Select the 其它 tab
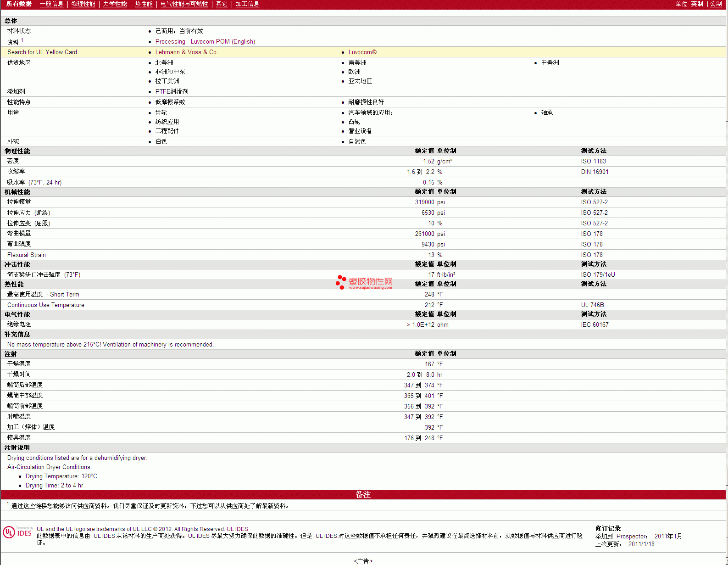Screen dimensions: 728x565 222,4
